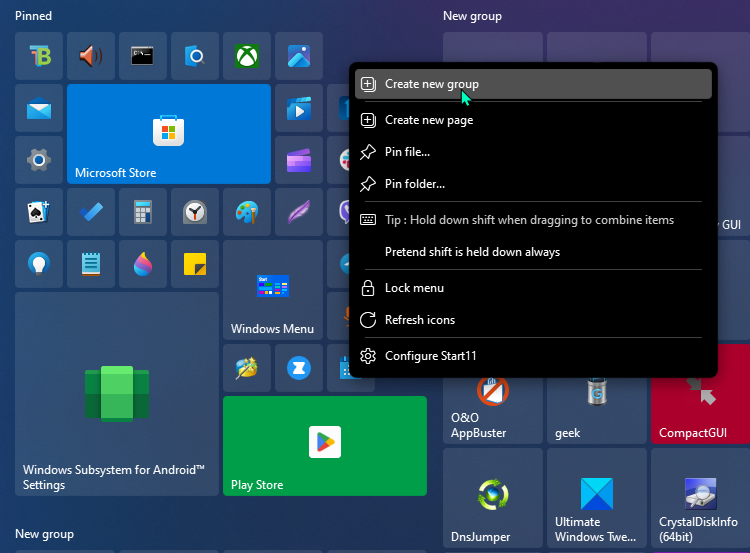750x553 pixels.
Task: Open Windows Subsystem for Android Settings tile
Action: pos(117,394)
